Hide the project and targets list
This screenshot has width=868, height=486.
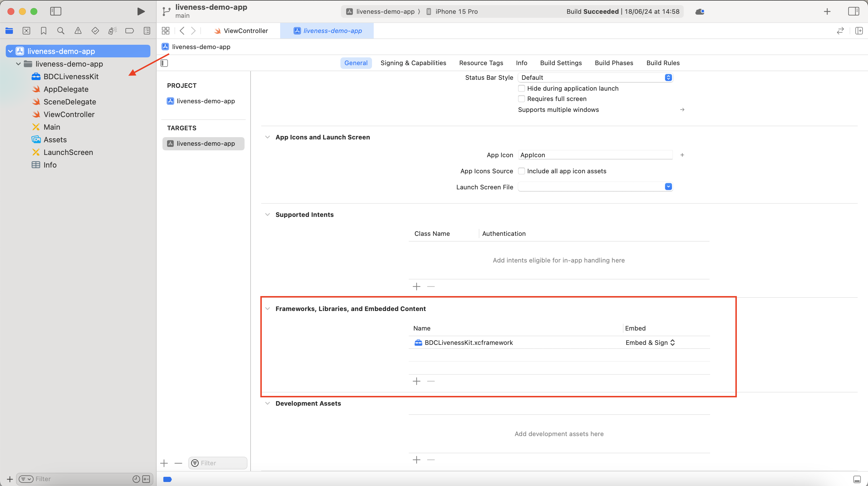point(164,63)
